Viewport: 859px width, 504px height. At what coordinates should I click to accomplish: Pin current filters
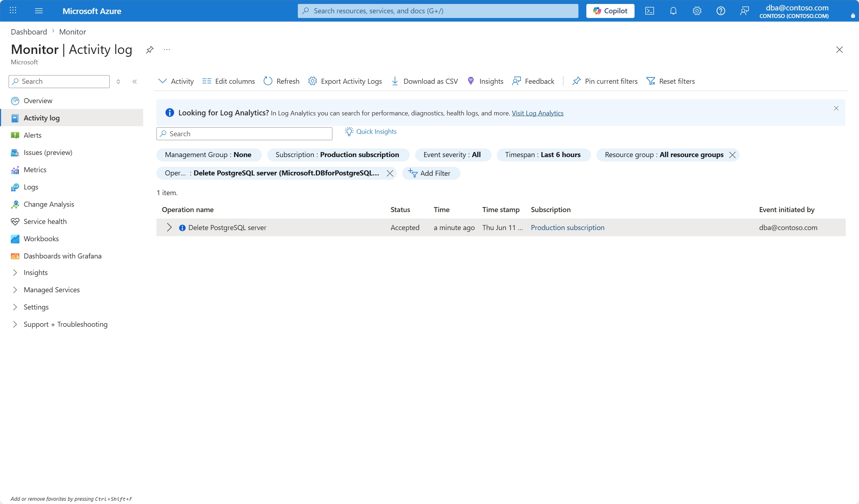(605, 81)
